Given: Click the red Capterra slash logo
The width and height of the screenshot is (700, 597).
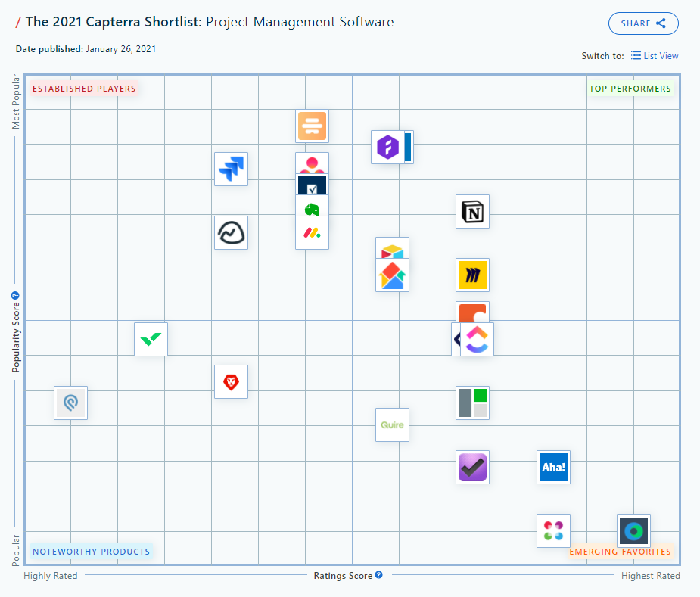Looking at the screenshot, I should coord(19,22).
